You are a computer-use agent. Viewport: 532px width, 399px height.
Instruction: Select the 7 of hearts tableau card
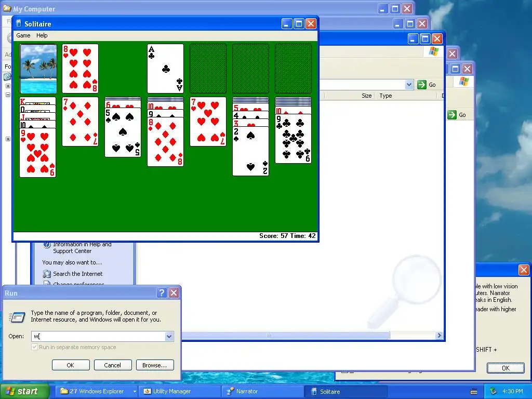coord(208,122)
